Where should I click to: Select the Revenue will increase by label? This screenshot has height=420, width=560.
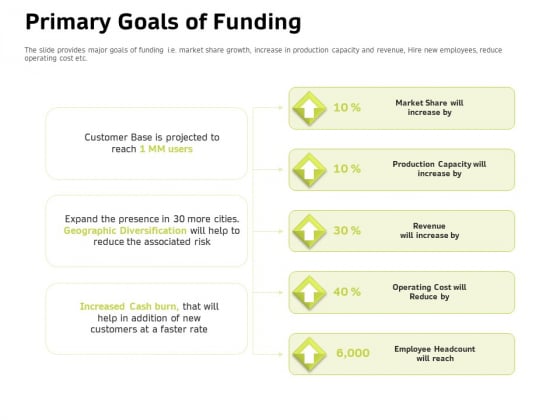click(x=429, y=231)
